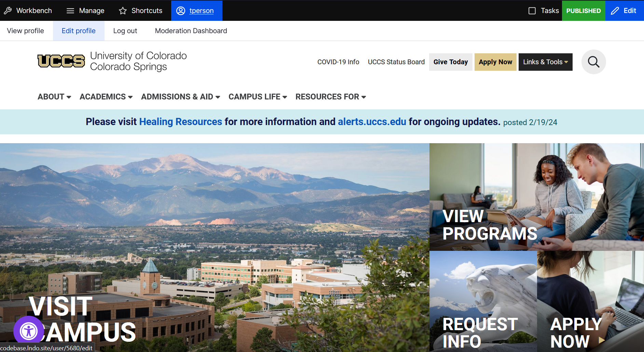Screen dimensions: 644x352
Task: Open the COVID-19 Info link
Action: pos(338,62)
